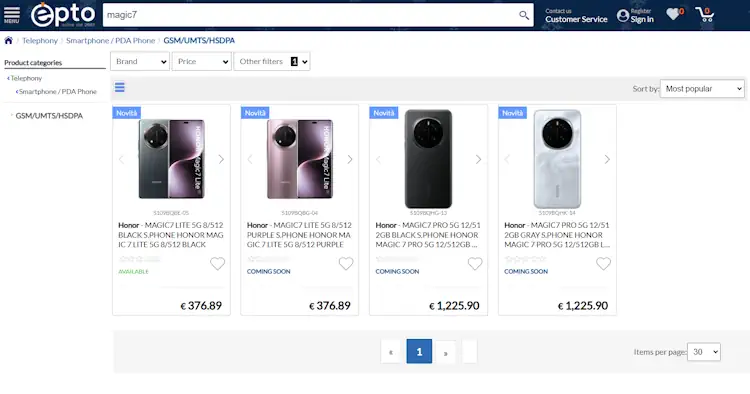The width and height of the screenshot is (750, 394).
Task: Show previous image of Magic7 Lite Black
Action: 121,159
